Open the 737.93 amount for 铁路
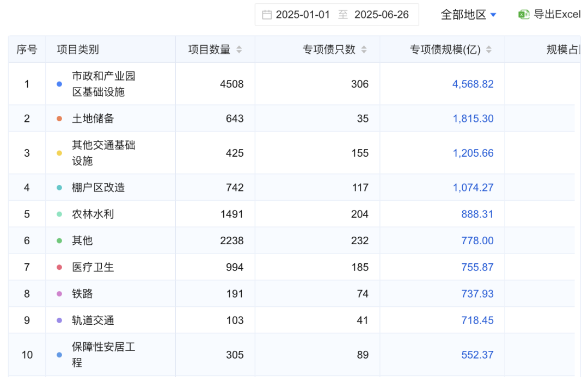 tap(477, 294)
